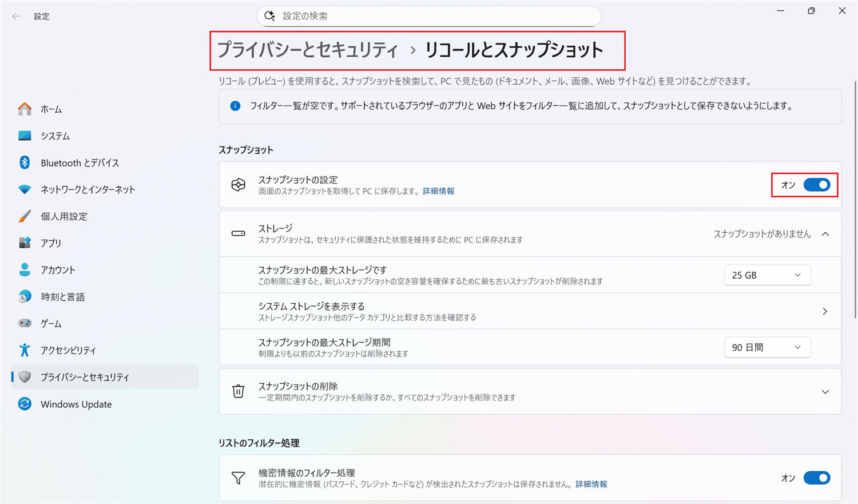Click the ゲーム controller icon
The image size is (858, 504).
point(25,323)
